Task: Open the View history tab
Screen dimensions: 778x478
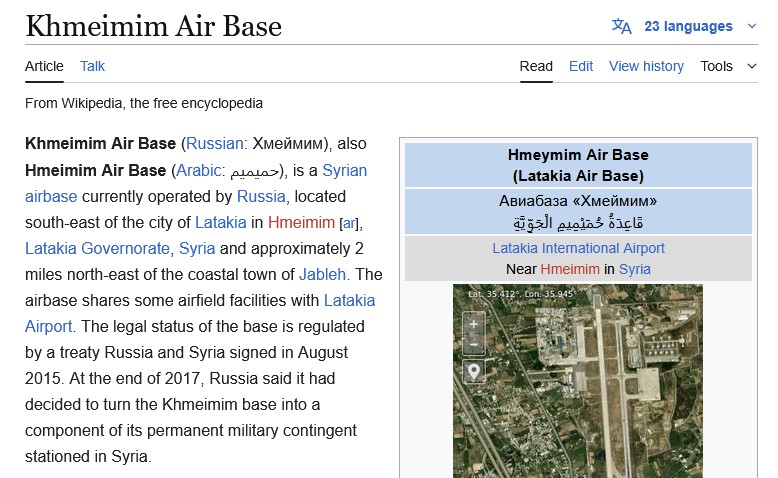Action: (x=646, y=66)
